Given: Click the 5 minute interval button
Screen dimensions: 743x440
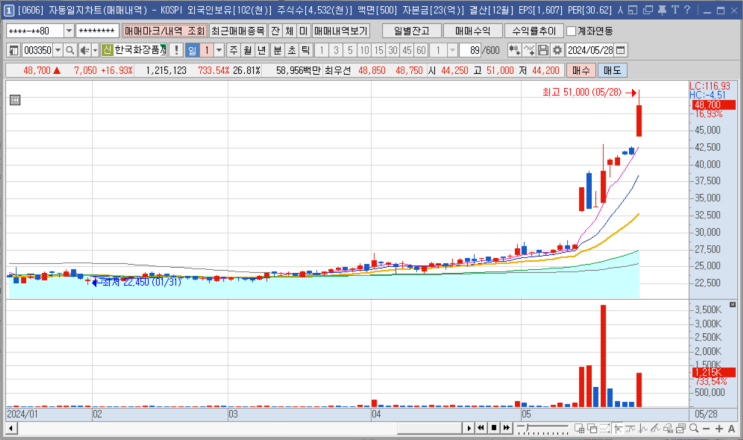Looking at the screenshot, I should (x=350, y=50).
